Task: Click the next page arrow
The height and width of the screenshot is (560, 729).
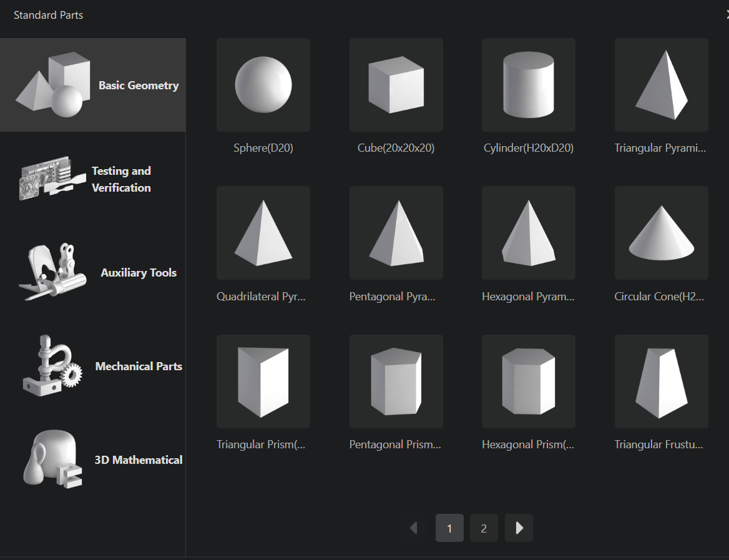Action: tap(519, 528)
